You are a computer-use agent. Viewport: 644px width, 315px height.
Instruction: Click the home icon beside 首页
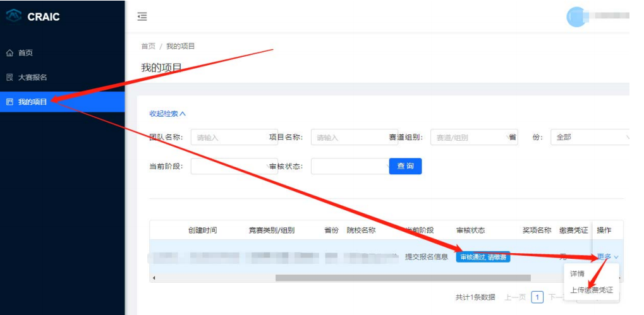(x=9, y=53)
